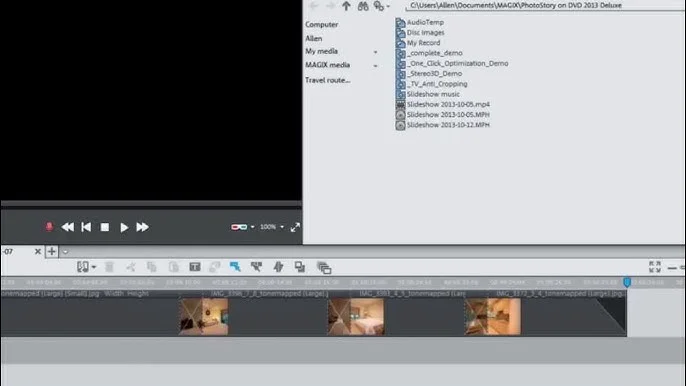686x386 pixels.
Task: Click the group objects icon
Action: tap(300, 267)
